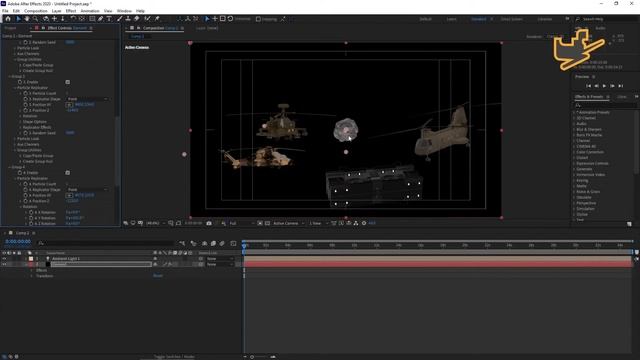Switch to the Project panel tab
Image resolution: width=640 pixels, height=360 pixels.
point(10,28)
